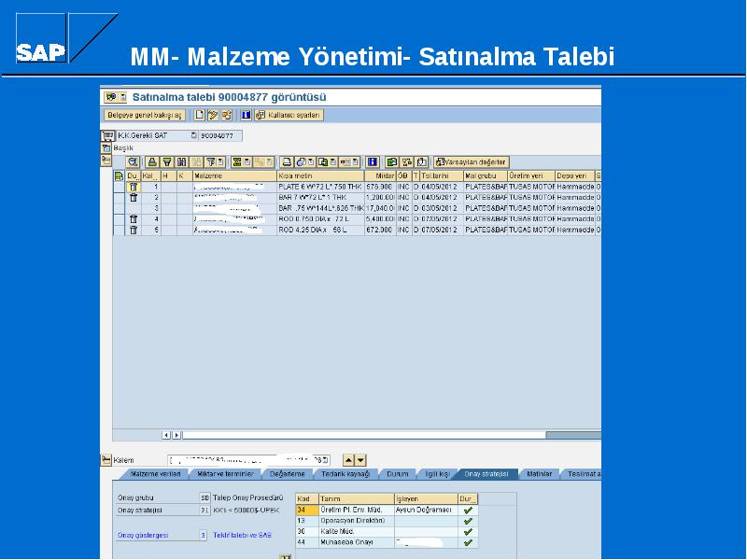
Task: Open the K.K.Gerekli SAT document type dropdown
Action: [x=194, y=135]
